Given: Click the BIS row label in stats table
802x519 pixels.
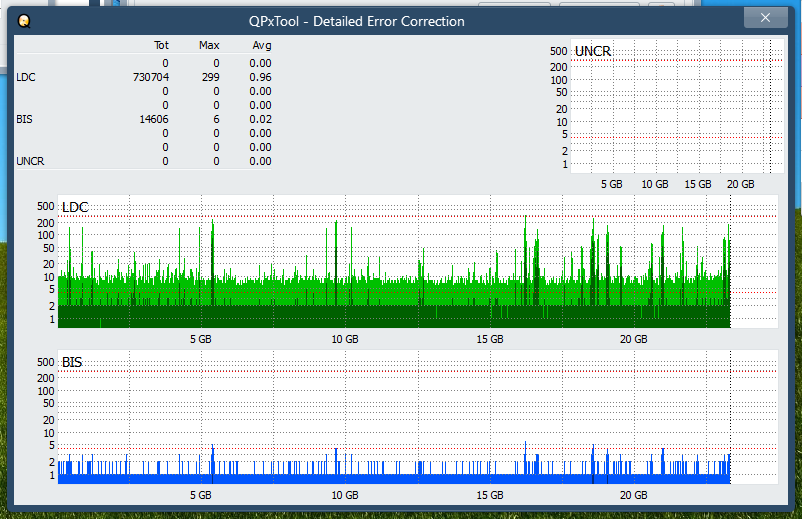Looking at the screenshot, I should coord(24,119).
